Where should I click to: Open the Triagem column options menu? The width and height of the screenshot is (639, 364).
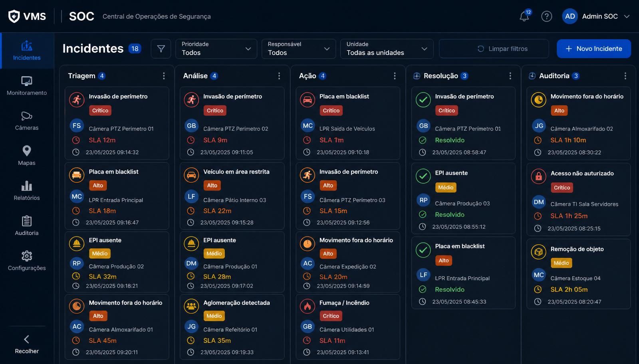[x=164, y=76]
